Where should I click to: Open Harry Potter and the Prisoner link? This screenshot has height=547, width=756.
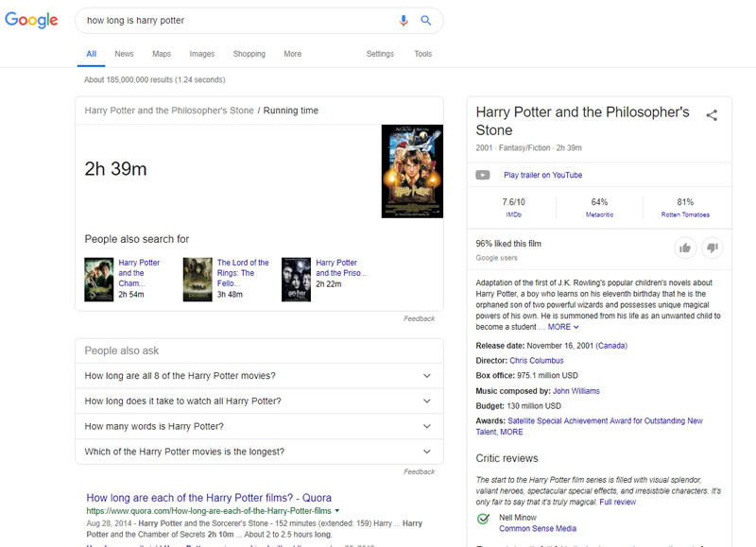(x=341, y=267)
